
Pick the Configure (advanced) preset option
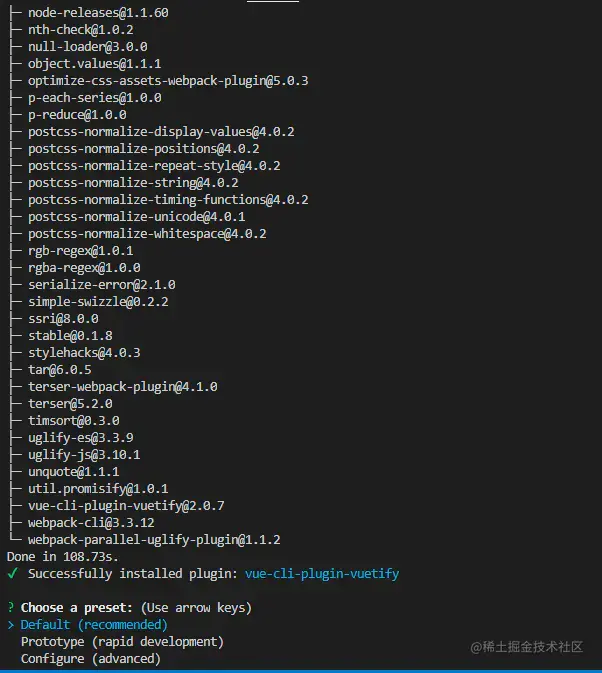(90, 659)
